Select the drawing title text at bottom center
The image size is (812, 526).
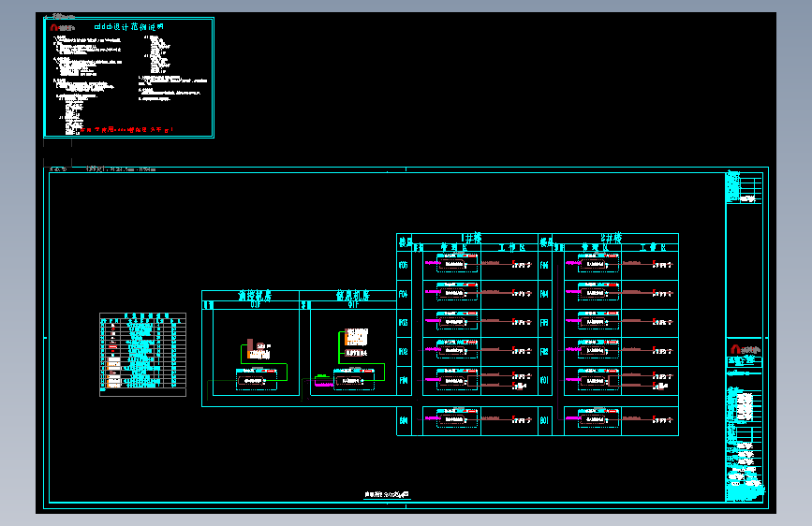click(x=386, y=494)
